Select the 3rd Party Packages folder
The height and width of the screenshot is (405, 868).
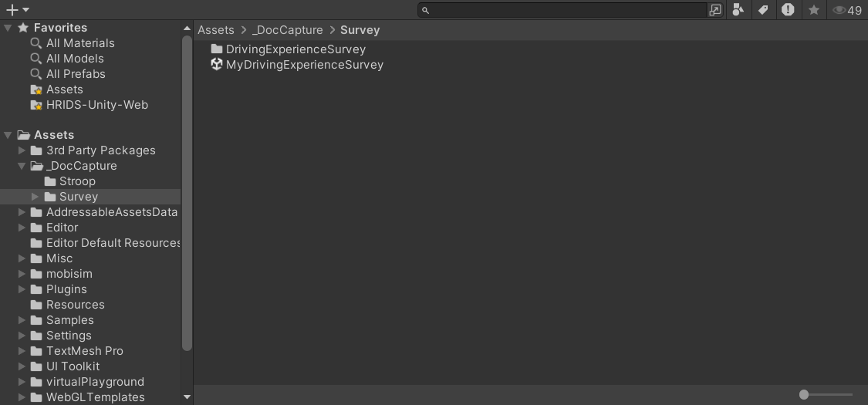pos(101,150)
